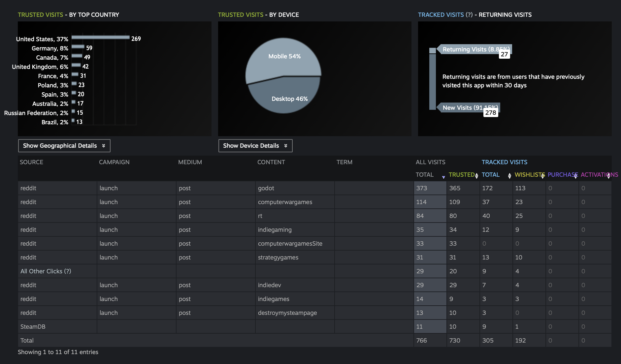Select the destroymysteampage content cell
621x364 pixels.
295,313
